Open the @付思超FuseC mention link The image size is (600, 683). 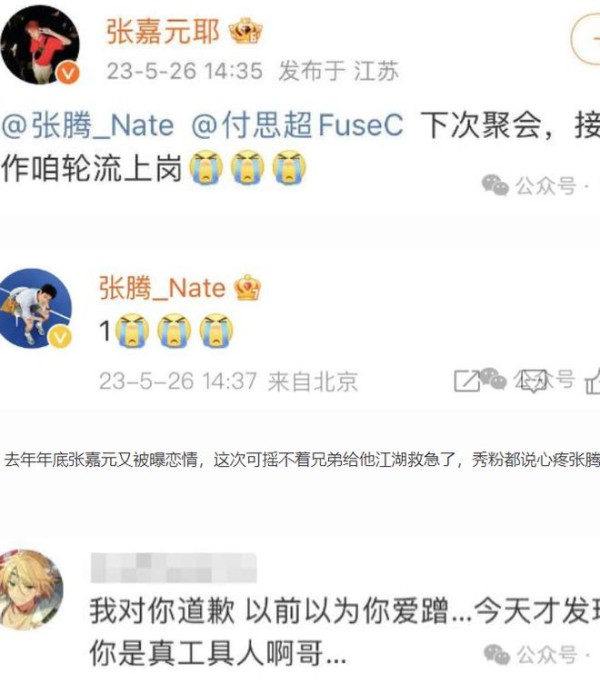click(x=298, y=125)
